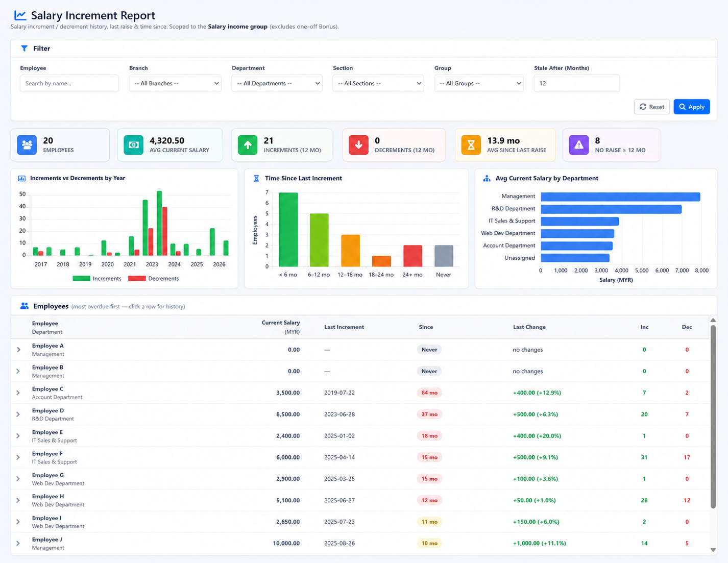Image resolution: width=728 pixels, height=563 pixels.
Task: Click the 8,500.00 salary cell
Action: point(288,414)
